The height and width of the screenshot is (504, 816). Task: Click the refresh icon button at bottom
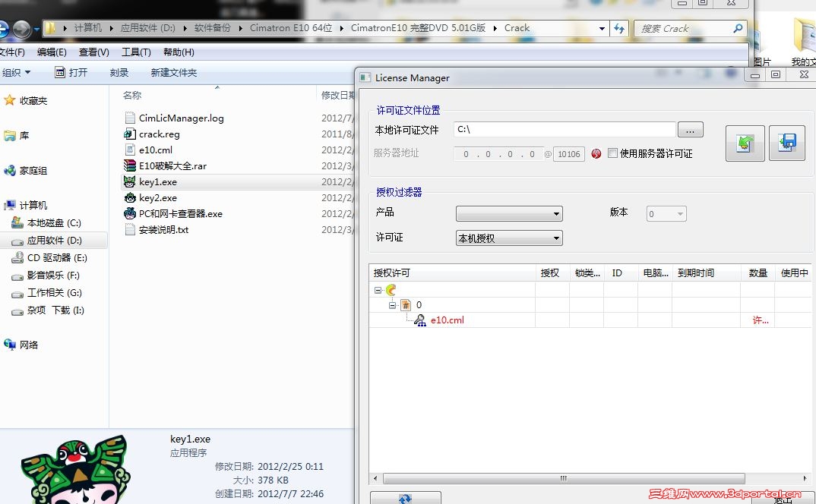[406, 498]
